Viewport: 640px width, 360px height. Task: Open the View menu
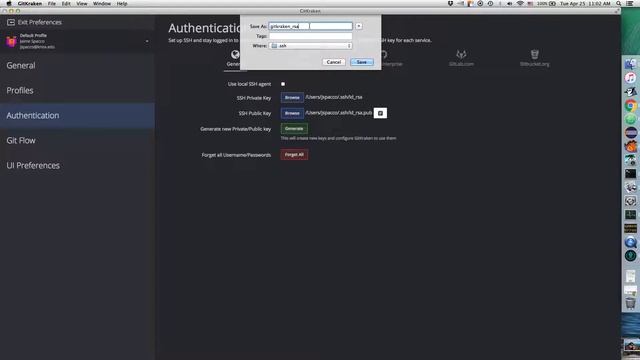[82, 4]
